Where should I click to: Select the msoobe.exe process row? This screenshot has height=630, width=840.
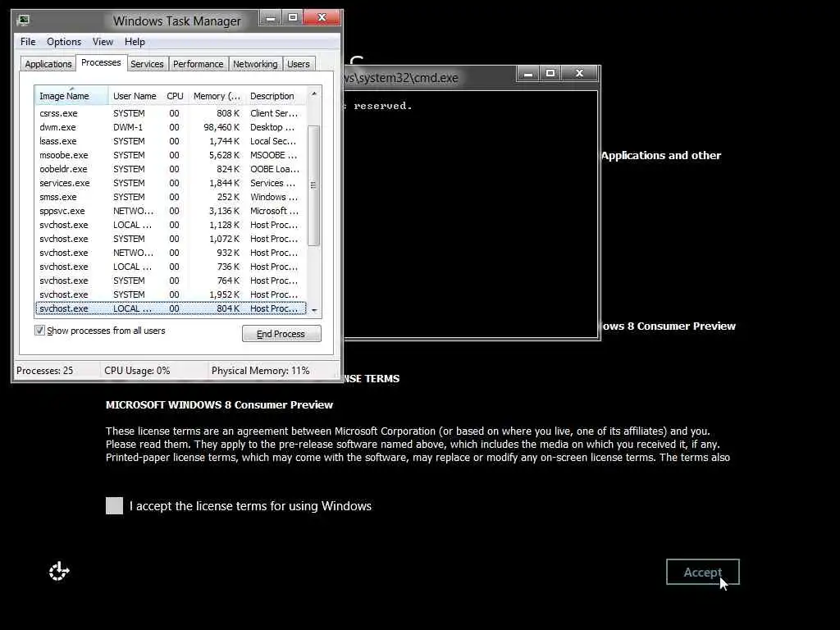pyautogui.click(x=171, y=155)
